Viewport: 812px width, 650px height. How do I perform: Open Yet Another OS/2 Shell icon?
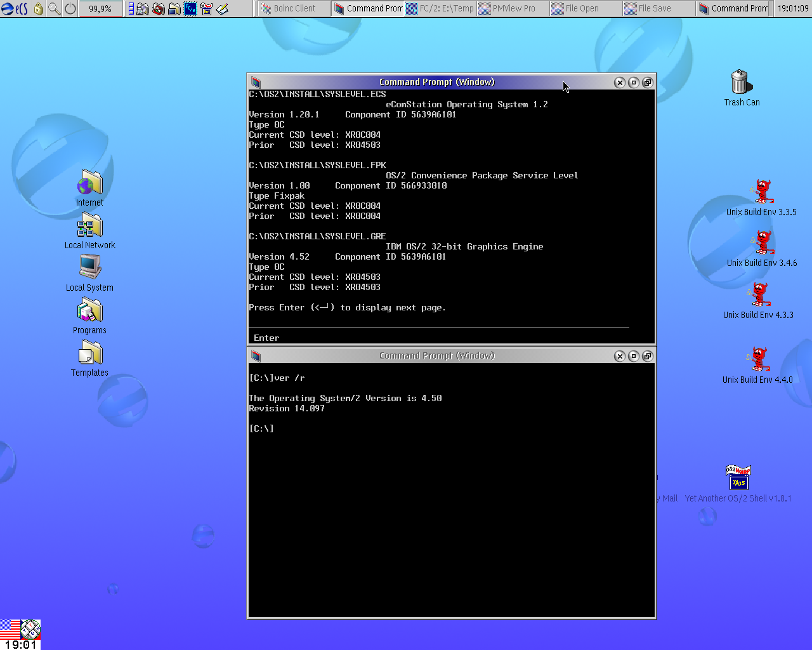pos(738,477)
